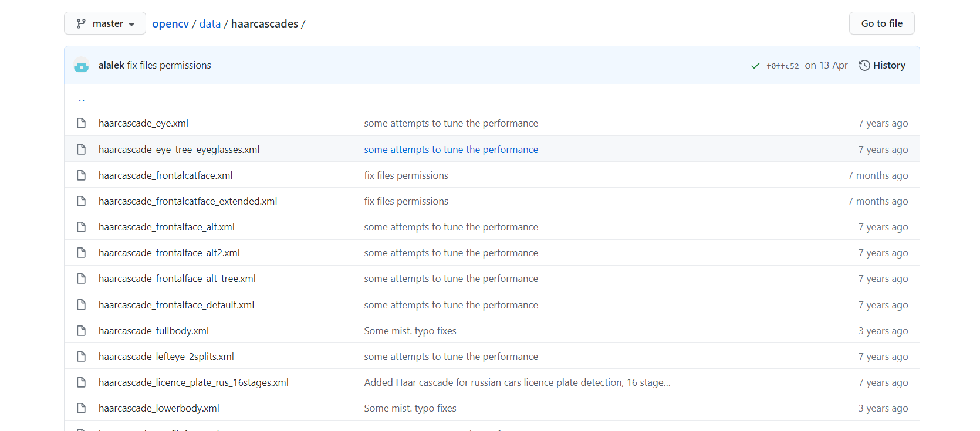Click file icon beside haarcascade_lowerbody.xml
Screen dimensions: 980x431
tap(82, 408)
